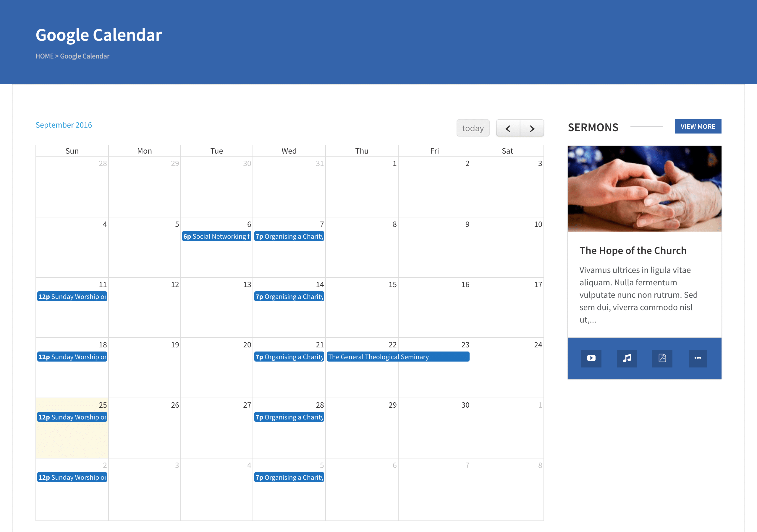Click the more options (ellipsis) icon in sermons panel
This screenshot has height=532, width=757.
(x=698, y=358)
